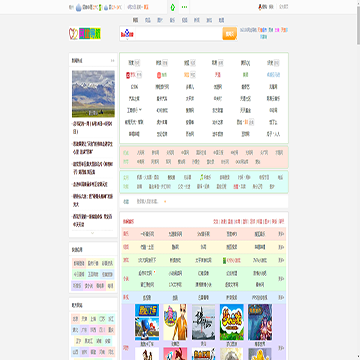Click the green music note icon link

pos(202,177)
